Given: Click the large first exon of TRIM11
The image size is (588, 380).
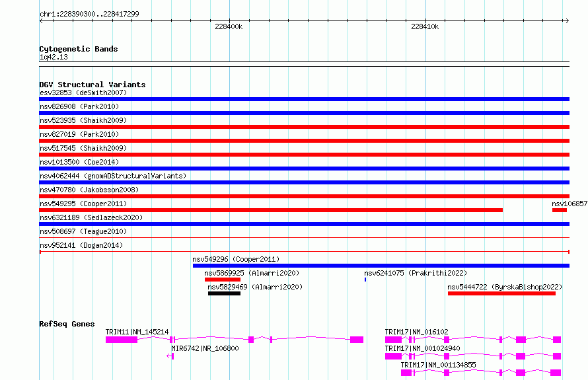Looking at the screenshot, I should 122,340.
